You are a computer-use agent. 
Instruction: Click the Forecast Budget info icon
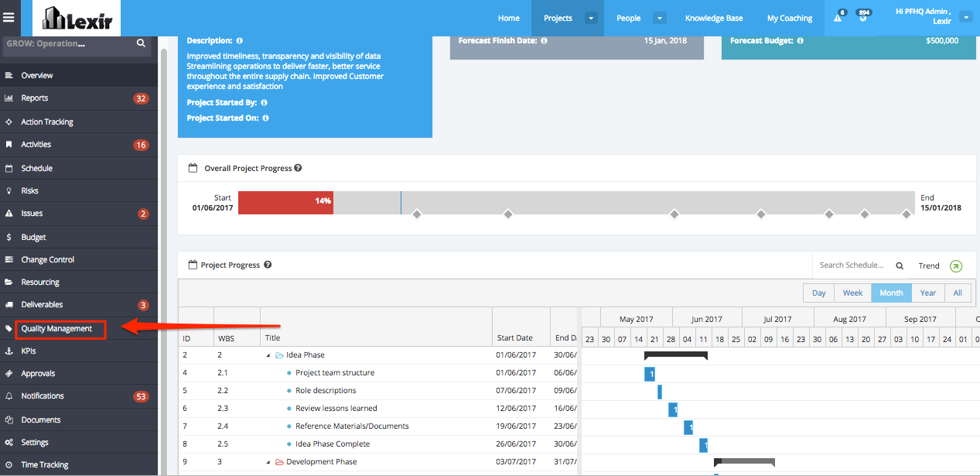(800, 40)
